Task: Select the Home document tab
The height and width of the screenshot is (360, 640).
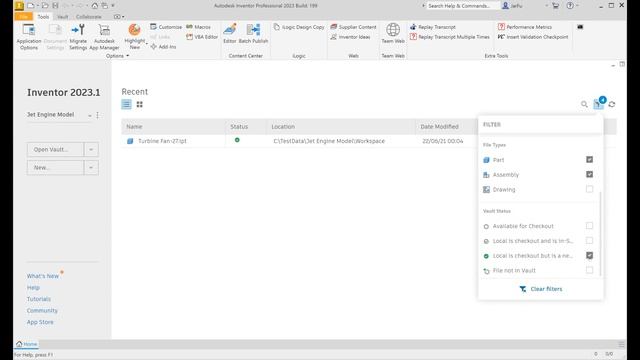Action: [27, 344]
